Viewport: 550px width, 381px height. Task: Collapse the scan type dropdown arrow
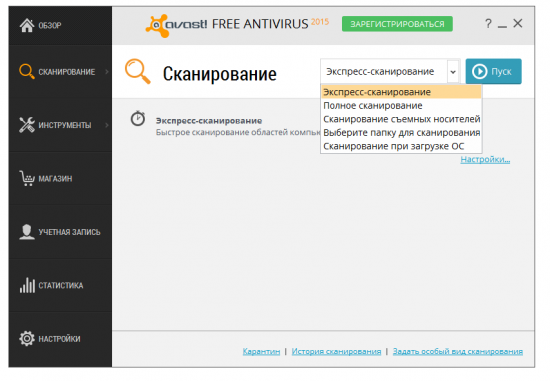453,72
